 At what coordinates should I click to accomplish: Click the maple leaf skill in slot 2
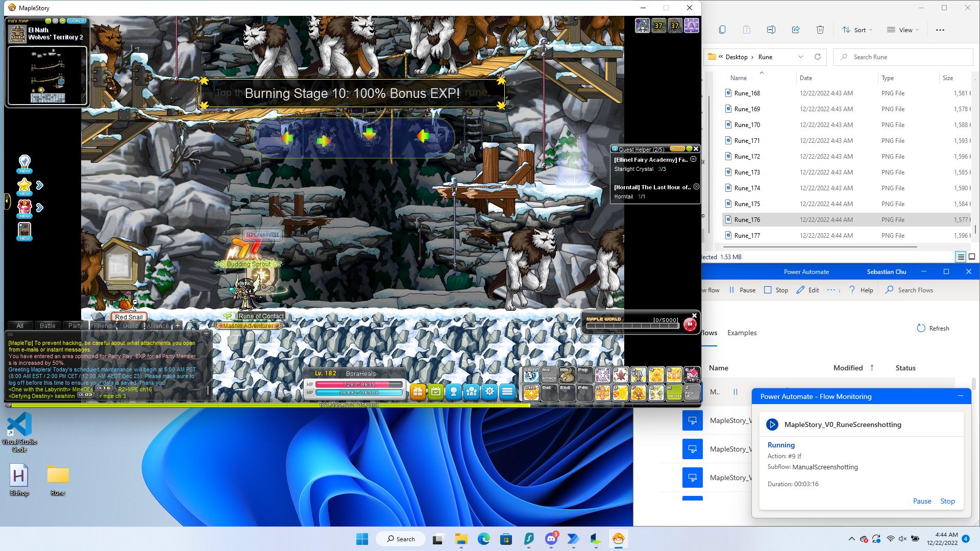pyautogui.click(x=620, y=375)
